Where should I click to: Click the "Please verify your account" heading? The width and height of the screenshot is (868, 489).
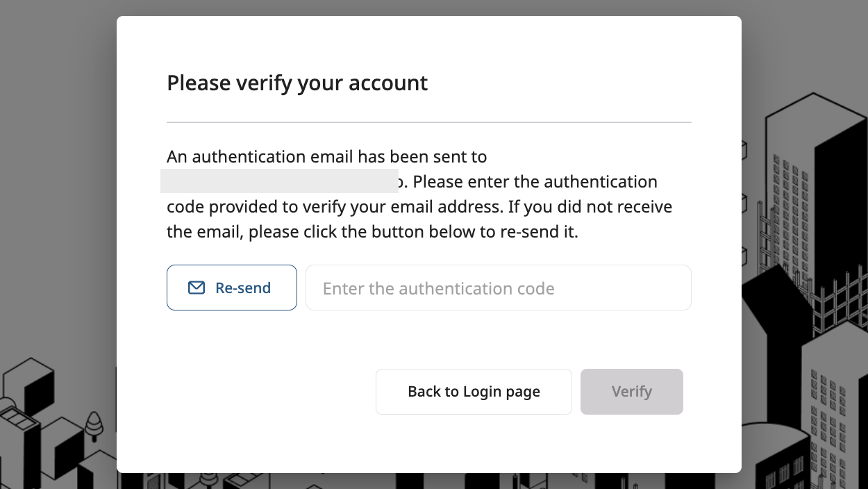pyautogui.click(x=297, y=83)
